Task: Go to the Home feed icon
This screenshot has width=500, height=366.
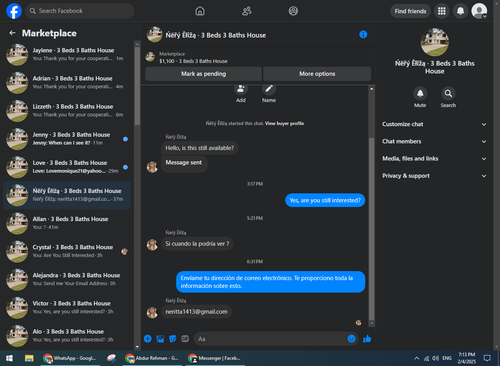Action: pyautogui.click(x=200, y=11)
